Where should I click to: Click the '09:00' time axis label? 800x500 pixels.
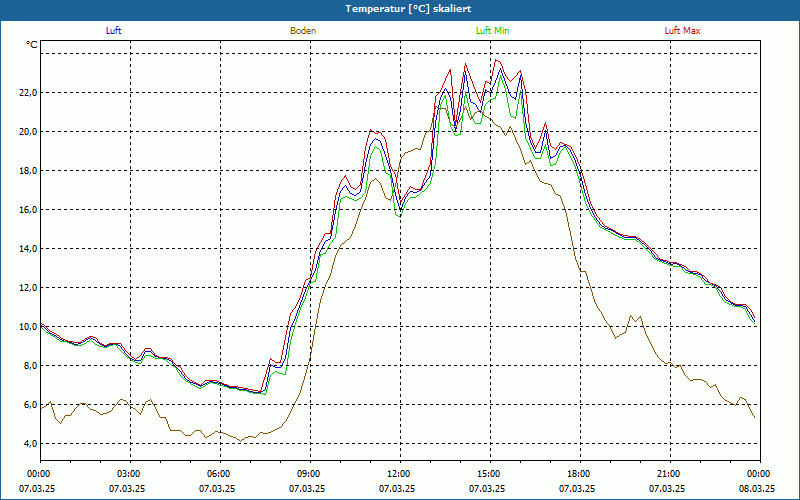click(310, 474)
